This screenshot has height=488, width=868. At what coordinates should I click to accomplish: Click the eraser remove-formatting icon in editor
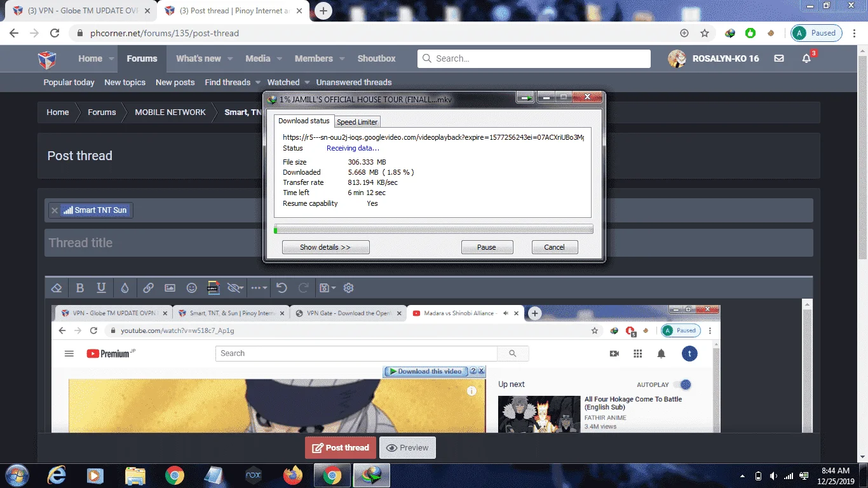click(x=57, y=288)
